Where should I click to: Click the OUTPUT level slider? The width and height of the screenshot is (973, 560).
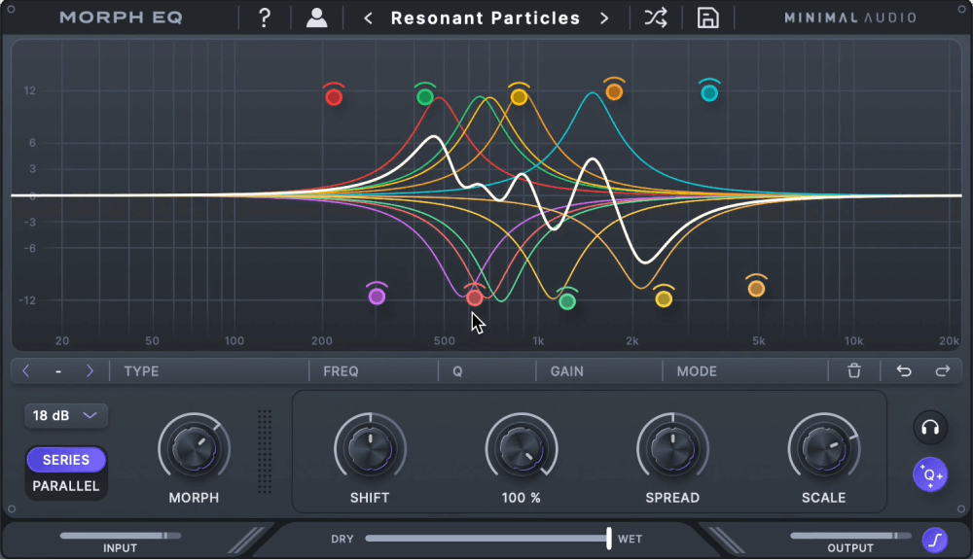(850, 535)
